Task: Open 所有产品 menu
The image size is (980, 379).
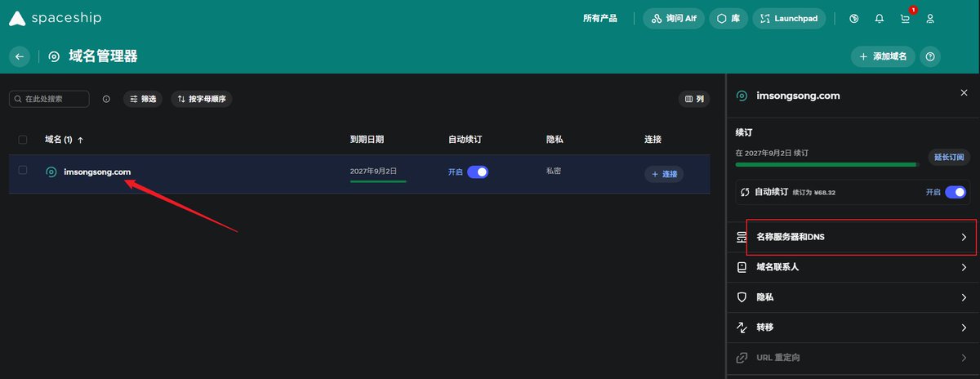Action: [600, 18]
